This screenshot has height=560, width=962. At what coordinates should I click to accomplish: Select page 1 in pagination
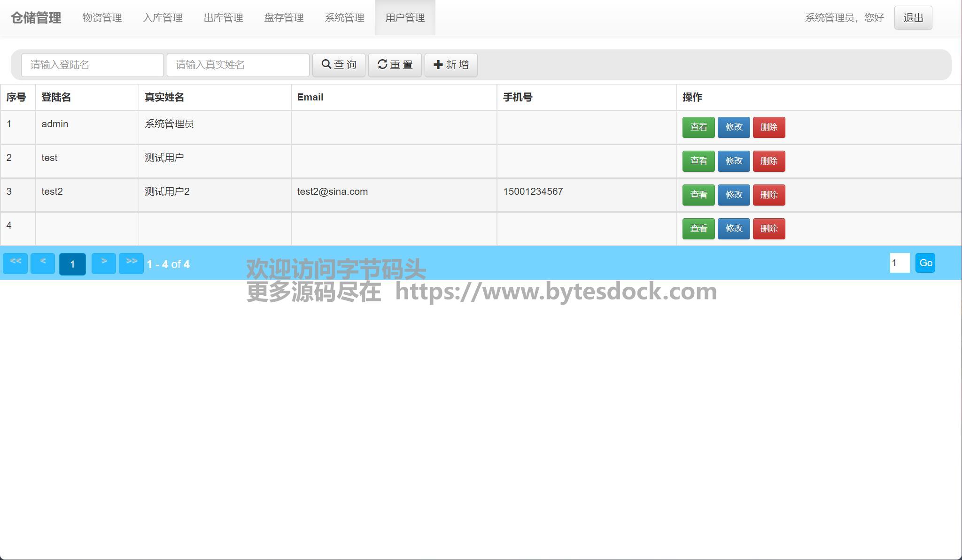coord(72,264)
